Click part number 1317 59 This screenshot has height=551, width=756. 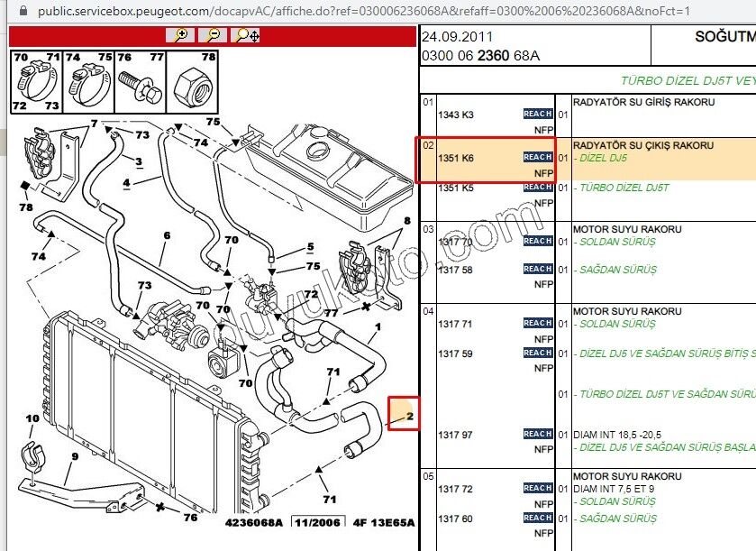455,354
